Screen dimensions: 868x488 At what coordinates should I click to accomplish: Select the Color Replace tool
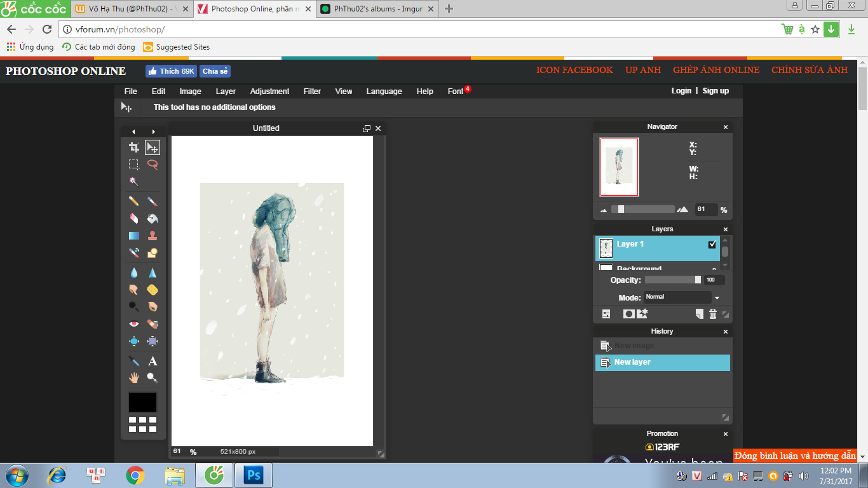[x=134, y=253]
